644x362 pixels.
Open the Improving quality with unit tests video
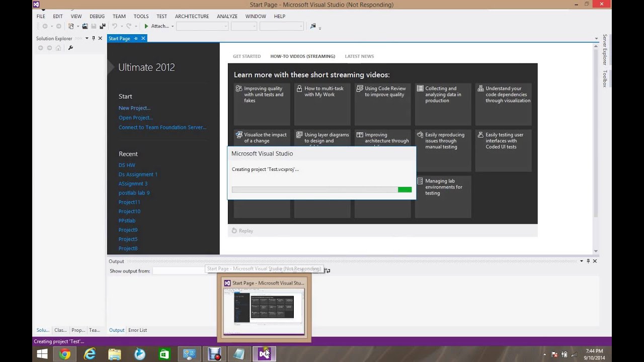coord(262,104)
